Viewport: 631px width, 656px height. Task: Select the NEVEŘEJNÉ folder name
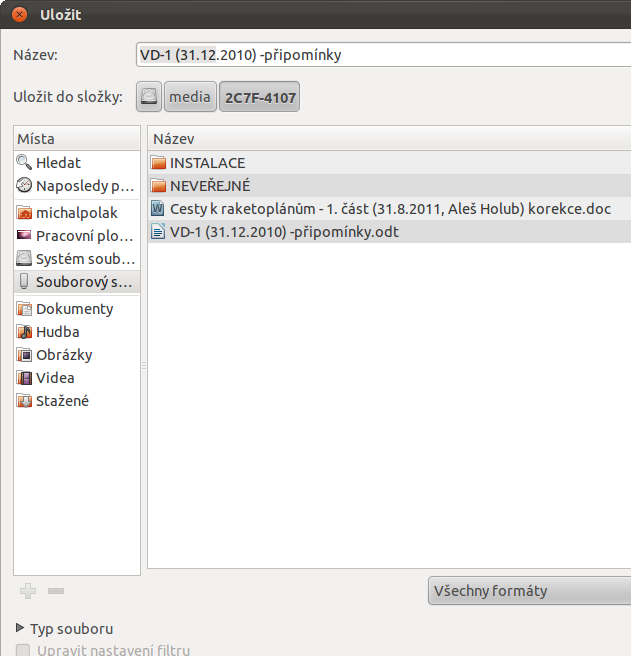click(x=210, y=185)
